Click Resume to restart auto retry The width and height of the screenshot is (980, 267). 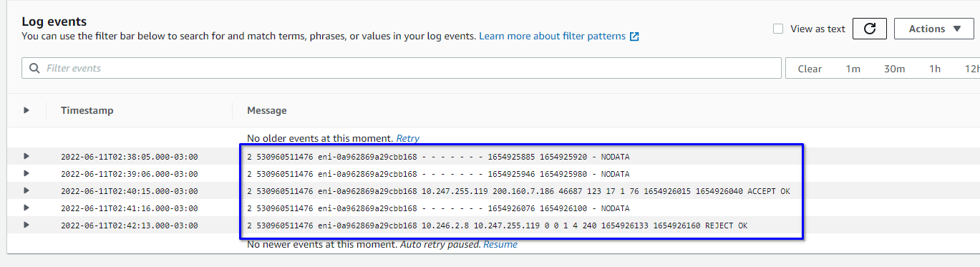[x=500, y=244]
